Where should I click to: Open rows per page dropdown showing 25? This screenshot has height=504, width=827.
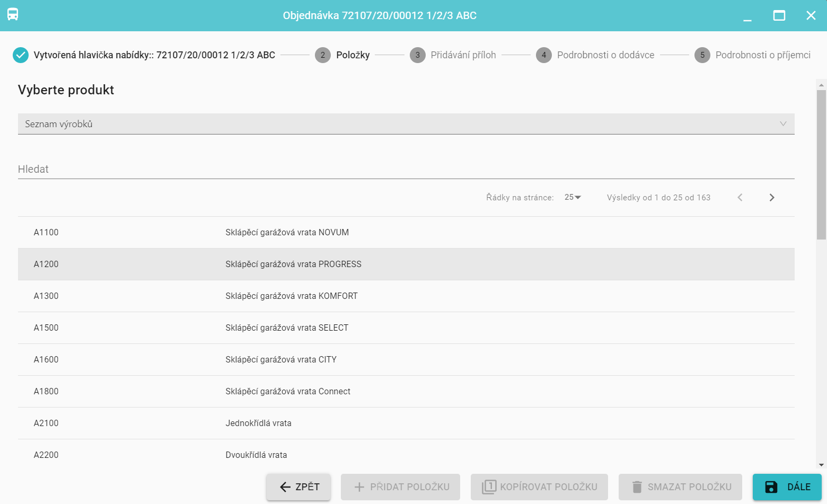coord(573,198)
